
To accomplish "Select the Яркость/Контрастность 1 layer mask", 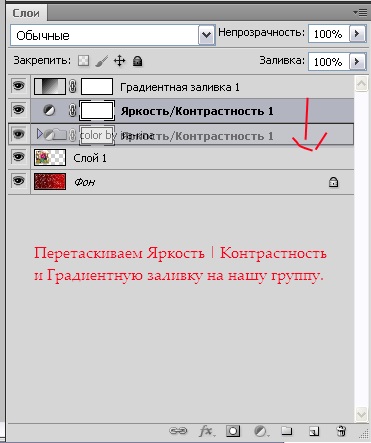I will 97,110.
